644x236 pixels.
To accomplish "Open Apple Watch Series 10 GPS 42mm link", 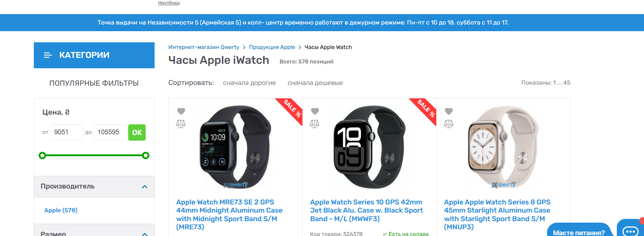I will pos(366,210).
